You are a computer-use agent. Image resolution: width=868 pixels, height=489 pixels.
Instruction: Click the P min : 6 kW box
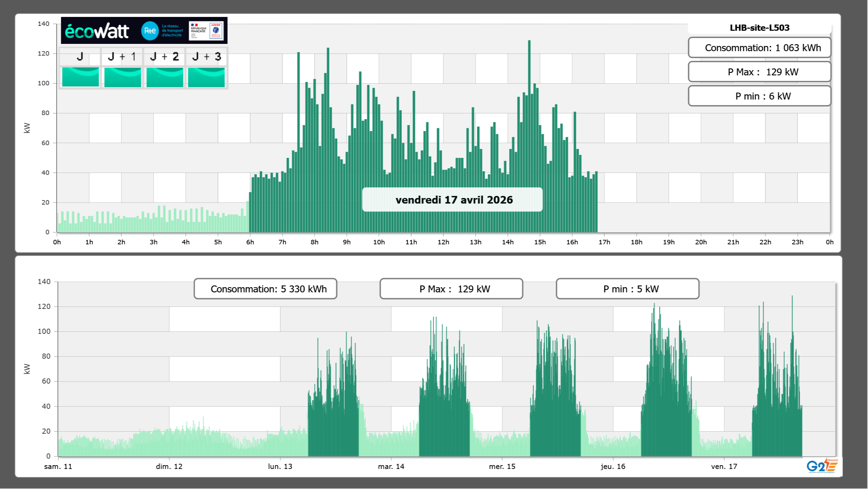[759, 96]
